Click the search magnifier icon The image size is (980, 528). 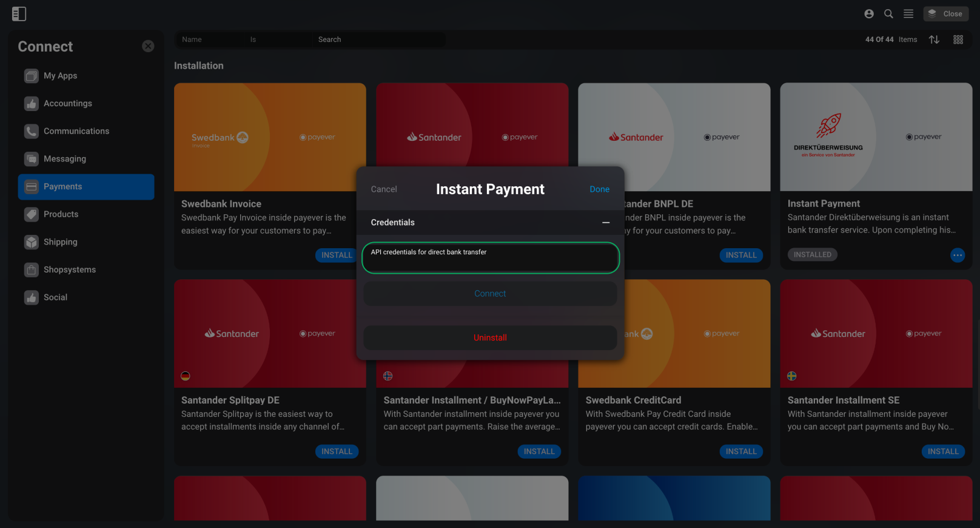coord(888,14)
